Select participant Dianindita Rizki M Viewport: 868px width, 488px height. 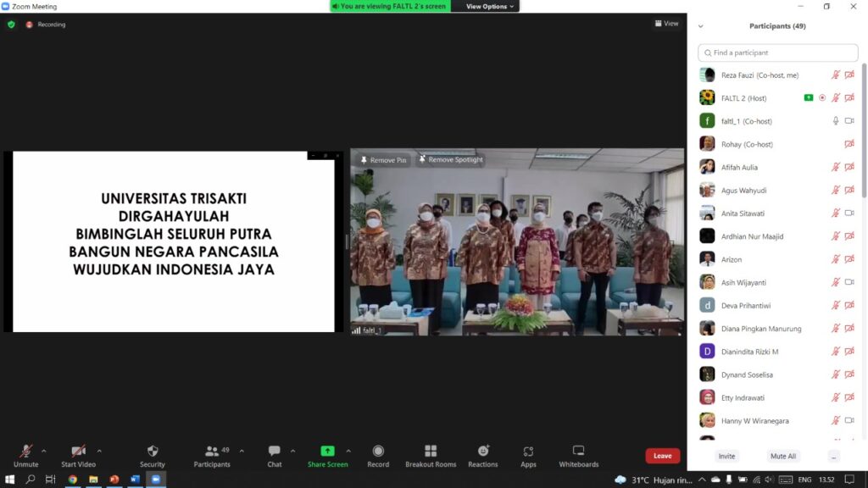coord(778,352)
